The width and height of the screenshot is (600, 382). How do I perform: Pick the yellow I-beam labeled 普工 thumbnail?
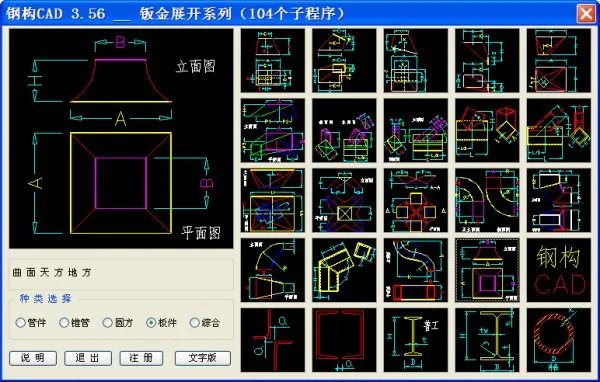point(416,340)
